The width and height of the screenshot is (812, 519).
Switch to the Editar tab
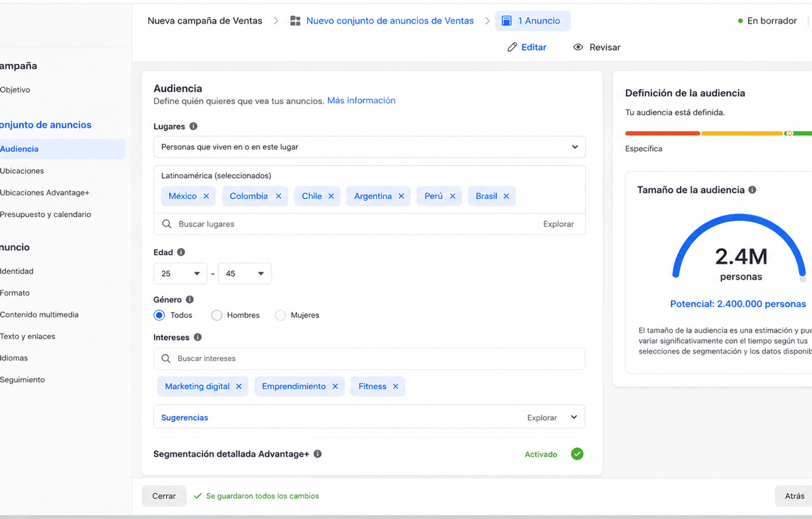click(527, 47)
